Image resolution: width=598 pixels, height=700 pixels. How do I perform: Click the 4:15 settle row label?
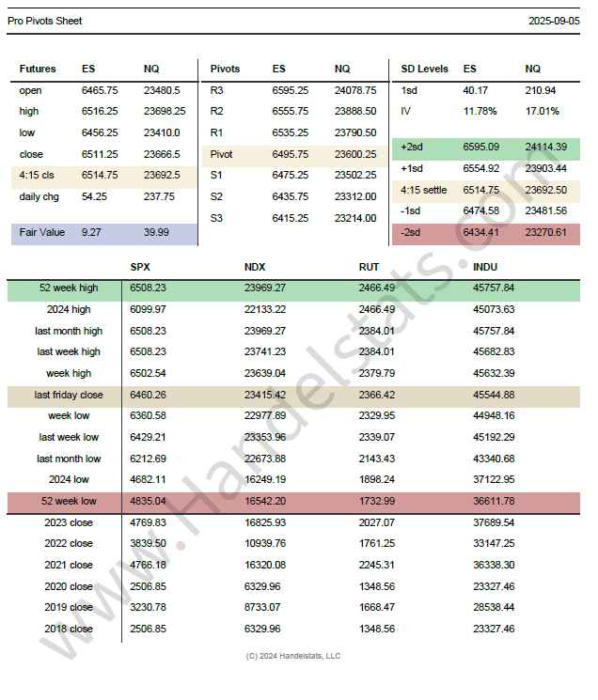(424, 190)
